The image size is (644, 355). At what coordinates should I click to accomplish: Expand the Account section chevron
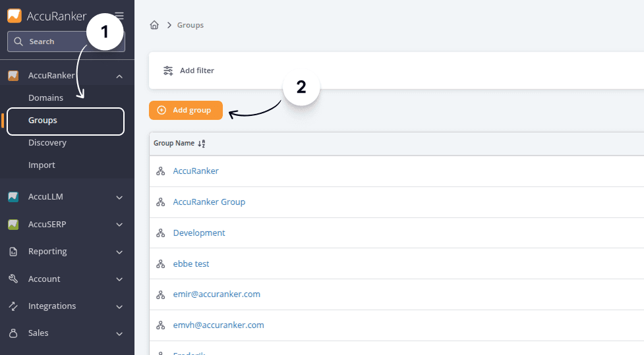[119, 279]
